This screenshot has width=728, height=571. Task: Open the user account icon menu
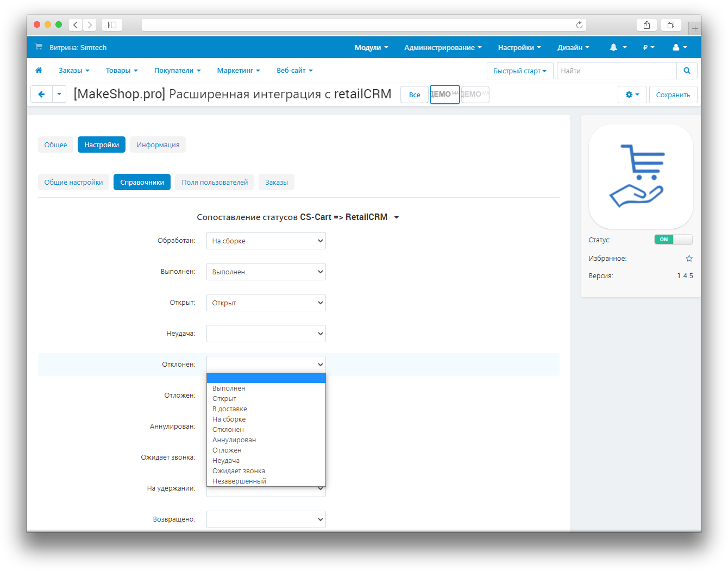click(680, 48)
